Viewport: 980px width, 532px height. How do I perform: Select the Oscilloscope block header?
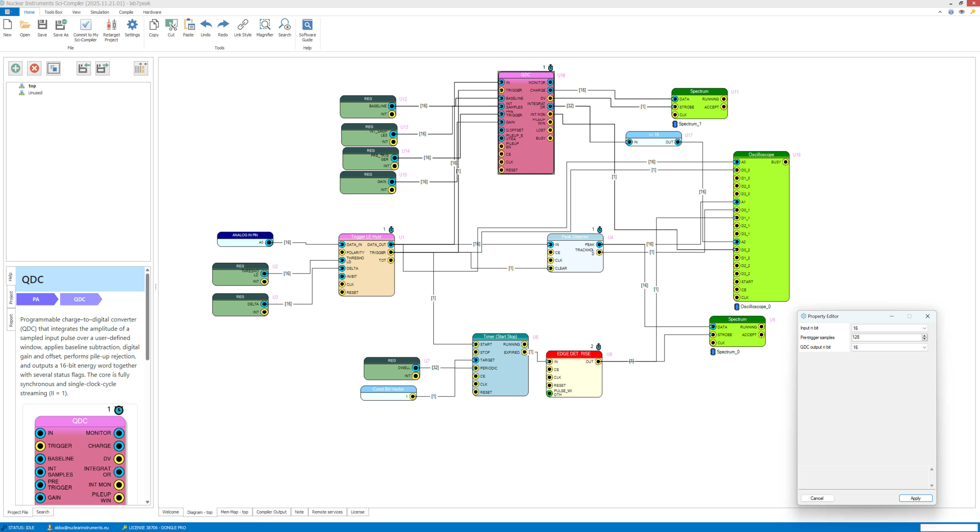click(761, 154)
